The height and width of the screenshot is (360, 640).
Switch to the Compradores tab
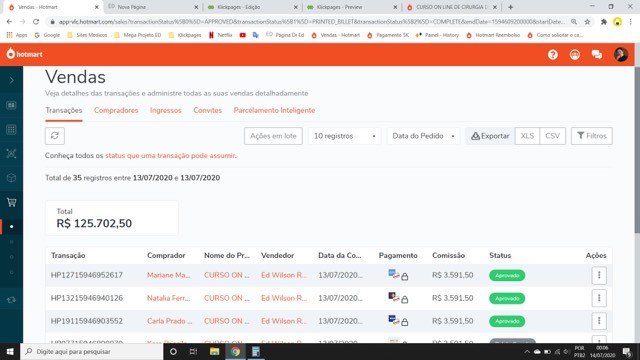[x=116, y=110]
